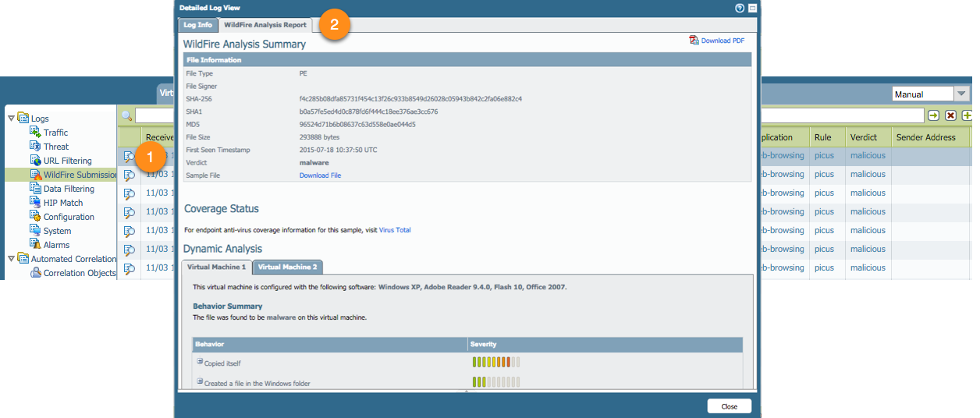Click the URL Filtering globe icon
Image resolution: width=980 pixels, height=418 pixels.
(35, 161)
